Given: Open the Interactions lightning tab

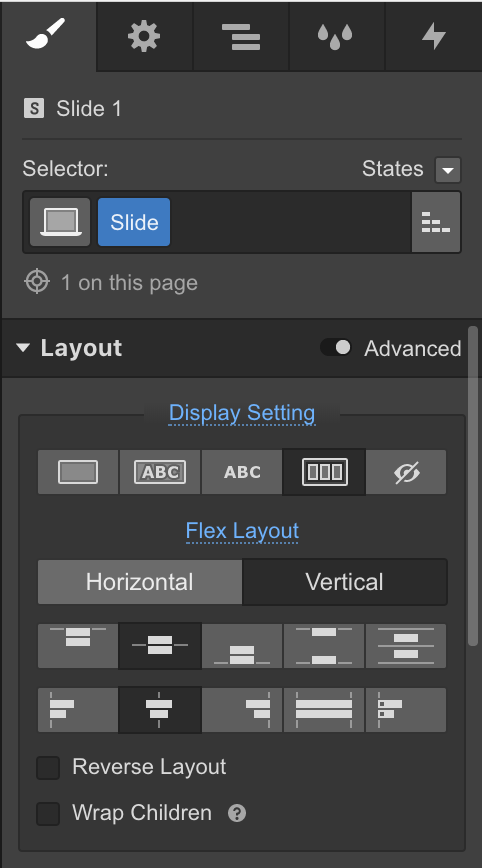Looking at the screenshot, I should 433,37.
